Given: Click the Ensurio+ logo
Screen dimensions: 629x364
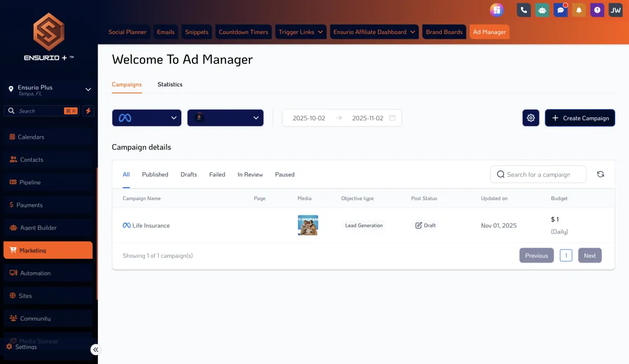Looking at the screenshot, I should pos(49,36).
